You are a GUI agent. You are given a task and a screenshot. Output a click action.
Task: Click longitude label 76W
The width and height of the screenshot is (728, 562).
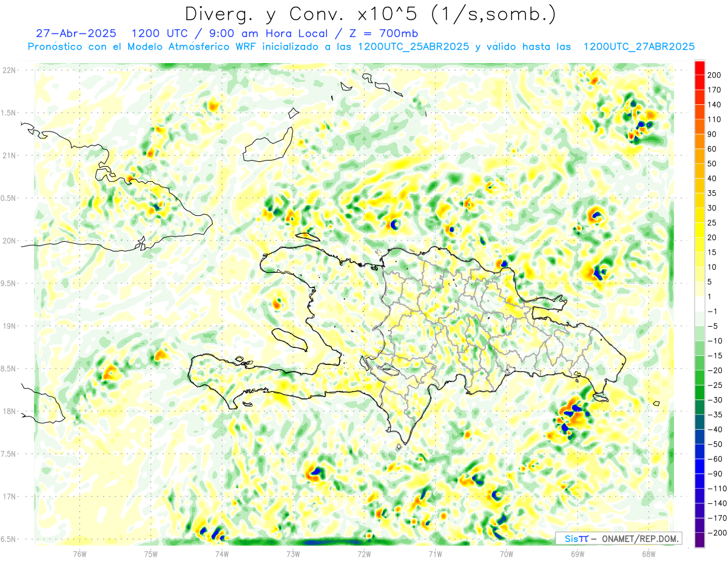tap(79, 553)
